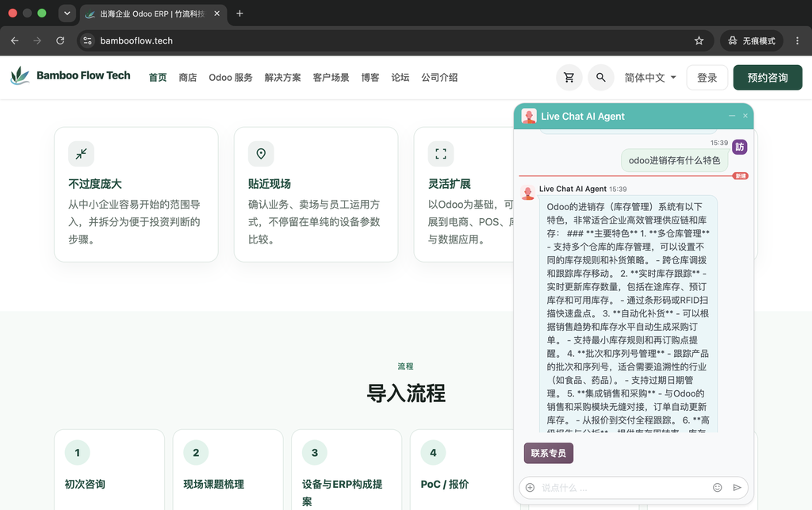Click the step 1 circle badge
The height and width of the screenshot is (510, 812).
click(77, 453)
